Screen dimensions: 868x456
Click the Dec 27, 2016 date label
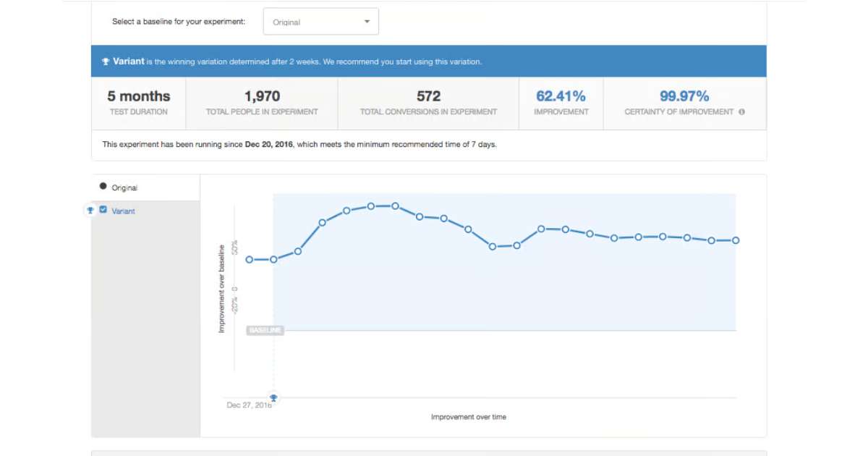[x=248, y=405]
